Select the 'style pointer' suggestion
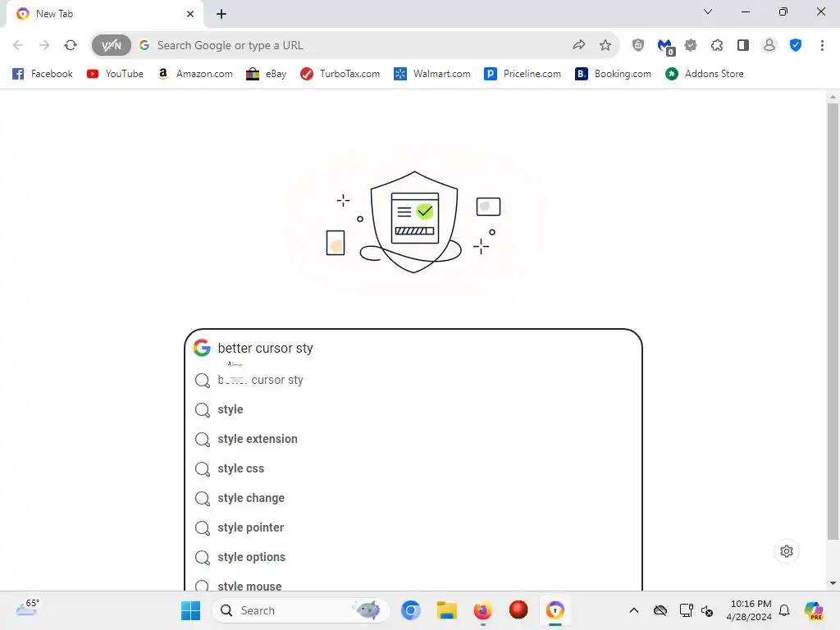Screen dimensions: 840x630 point(413,527)
